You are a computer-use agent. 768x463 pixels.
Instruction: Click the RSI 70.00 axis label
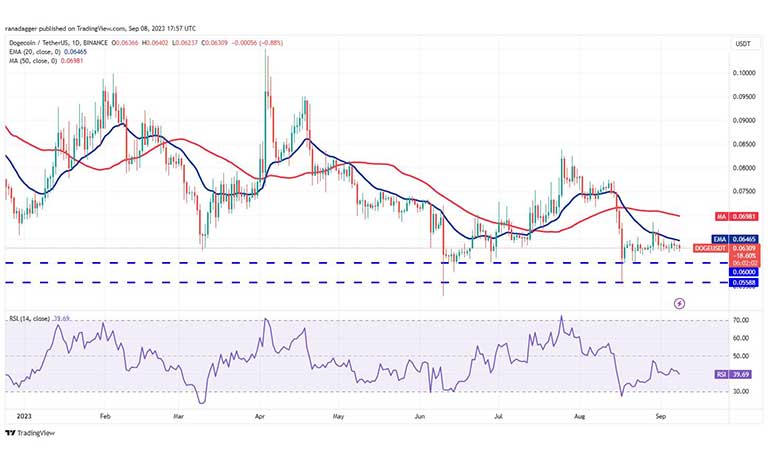click(x=742, y=320)
